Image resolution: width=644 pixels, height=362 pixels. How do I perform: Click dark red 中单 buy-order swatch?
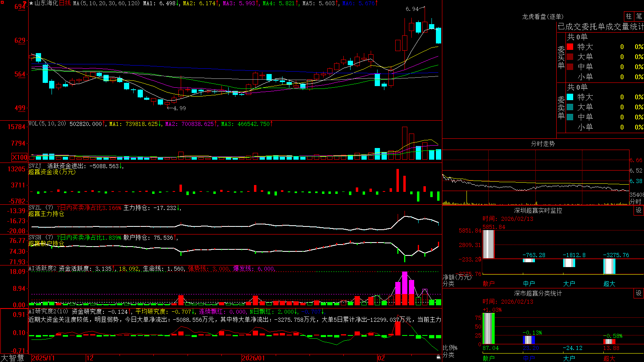coord(570,67)
